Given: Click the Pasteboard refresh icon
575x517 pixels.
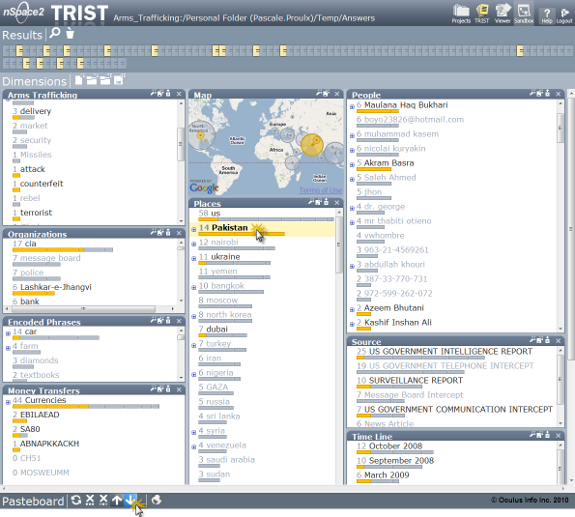Looking at the screenshot, I should [x=76, y=500].
